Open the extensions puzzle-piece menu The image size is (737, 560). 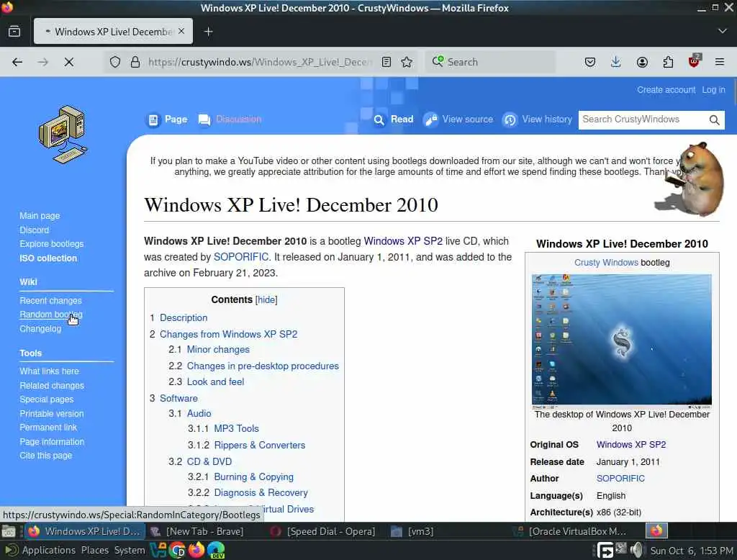[x=668, y=62]
